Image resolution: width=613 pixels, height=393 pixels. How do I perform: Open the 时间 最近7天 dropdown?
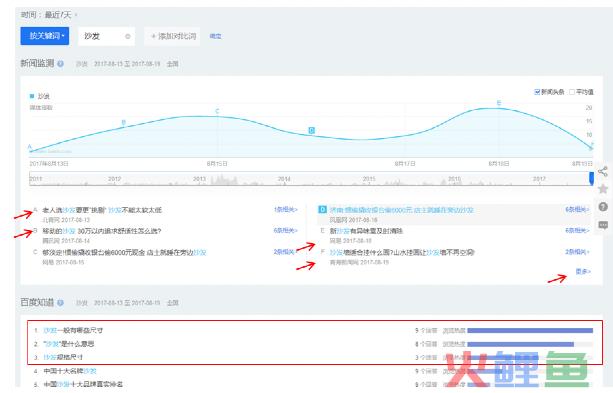click(49, 15)
